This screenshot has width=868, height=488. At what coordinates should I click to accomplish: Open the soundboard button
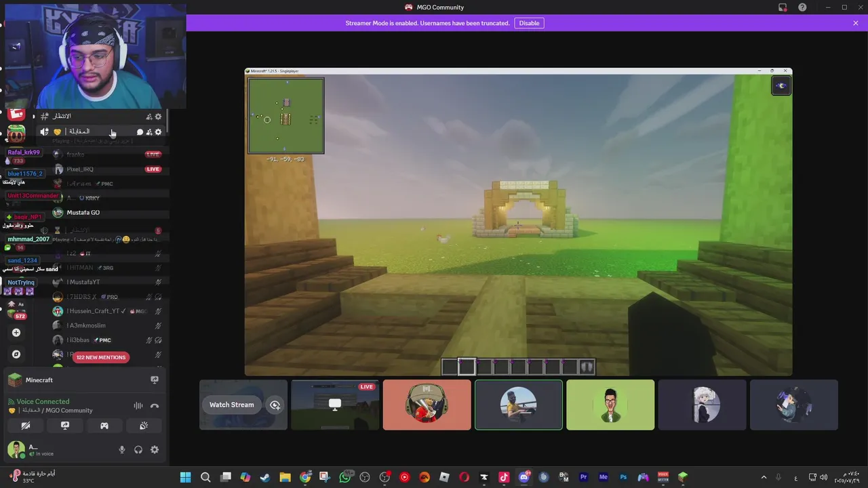(x=144, y=426)
